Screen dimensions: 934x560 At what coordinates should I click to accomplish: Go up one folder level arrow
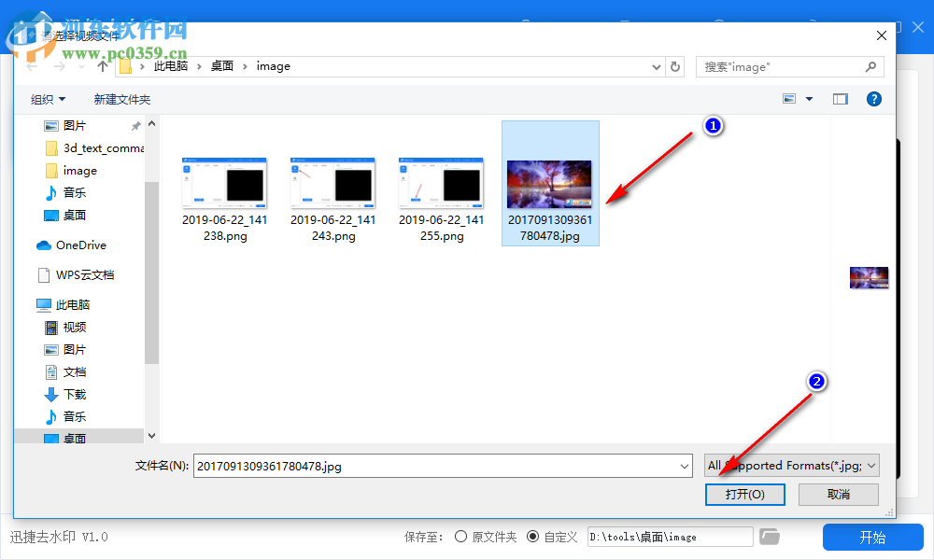pyautogui.click(x=103, y=66)
